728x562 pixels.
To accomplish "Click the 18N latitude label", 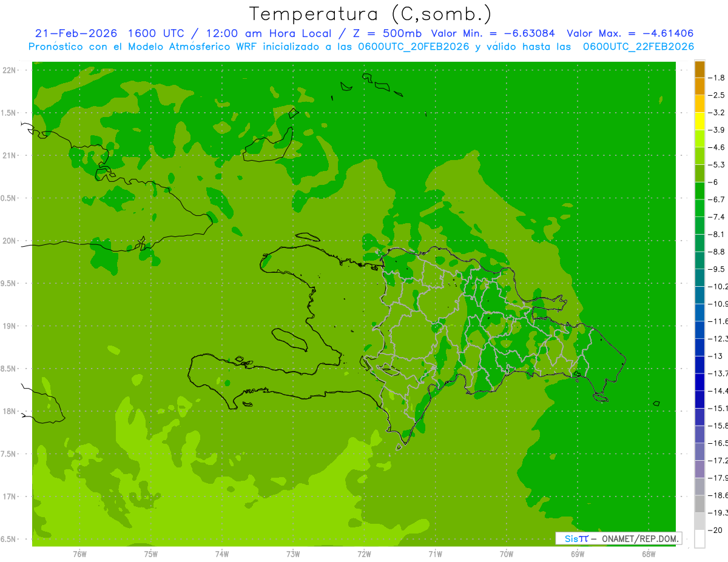I will pos(10,411).
